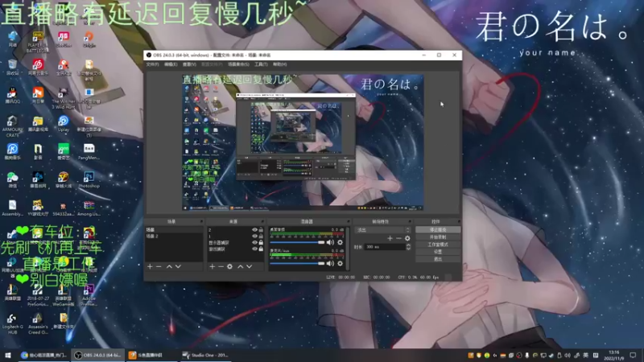Mute the desktop audio speaker icon
This screenshot has height=362, width=644.
(x=330, y=243)
